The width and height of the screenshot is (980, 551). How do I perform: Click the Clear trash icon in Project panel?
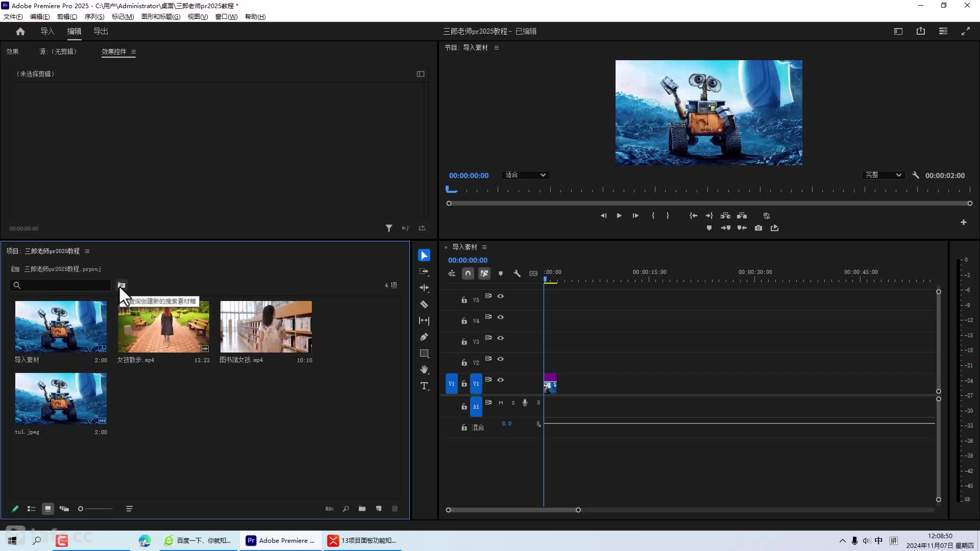395,509
